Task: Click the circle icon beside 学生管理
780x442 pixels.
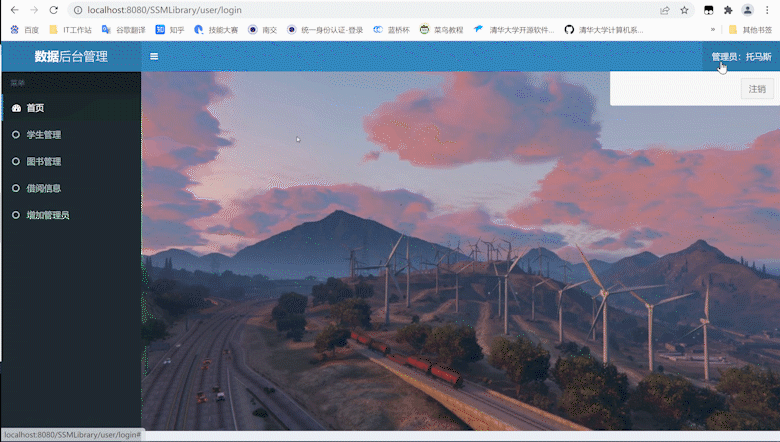Action: pyautogui.click(x=16, y=135)
